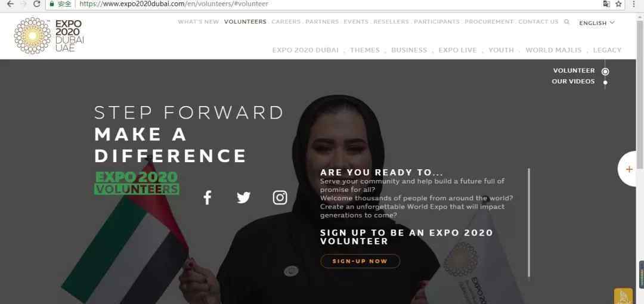The width and height of the screenshot is (644, 304).
Task: Open the World Majlis navigation item
Action: click(x=553, y=50)
